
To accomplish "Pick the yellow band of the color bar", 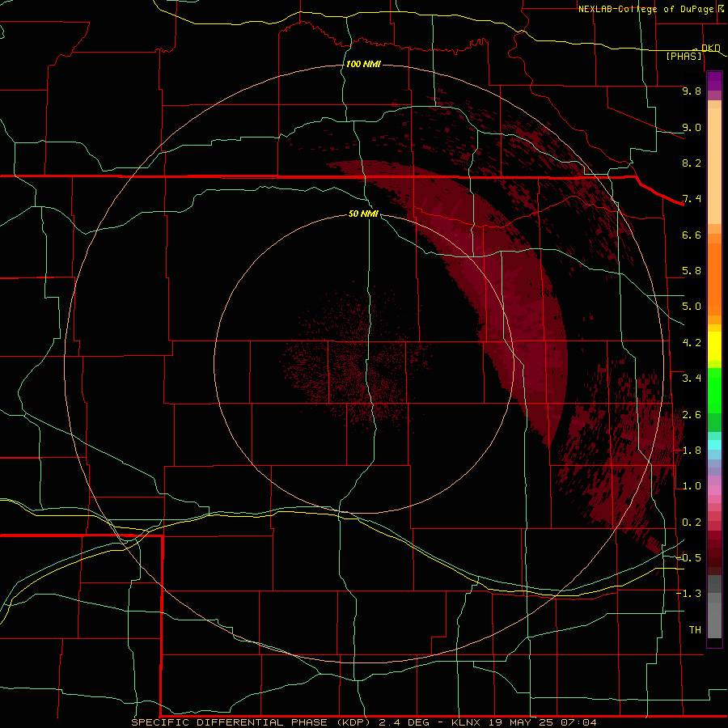I will [x=714, y=346].
